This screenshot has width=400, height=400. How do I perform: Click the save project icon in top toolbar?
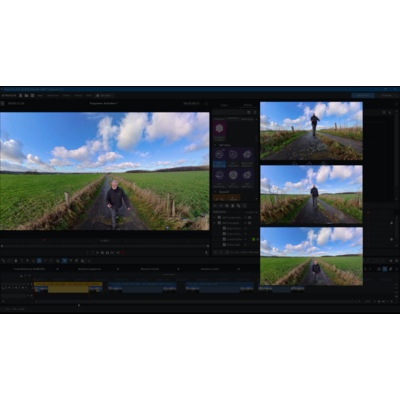point(32,95)
